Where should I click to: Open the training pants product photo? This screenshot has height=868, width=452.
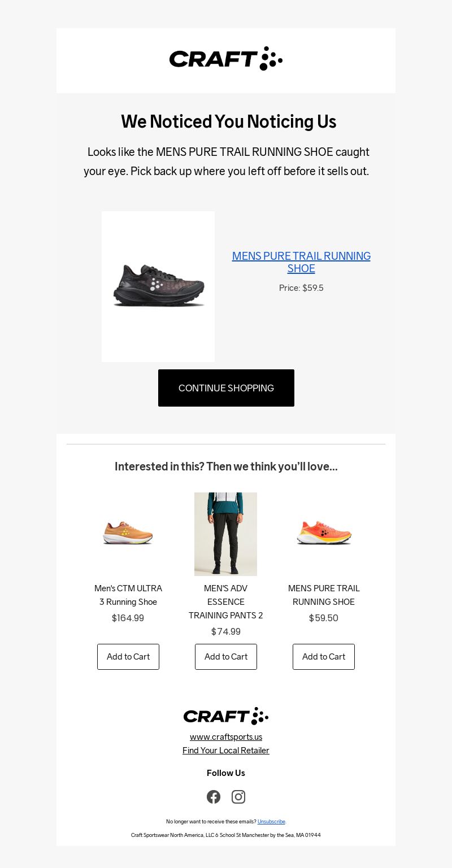(x=226, y=534)
